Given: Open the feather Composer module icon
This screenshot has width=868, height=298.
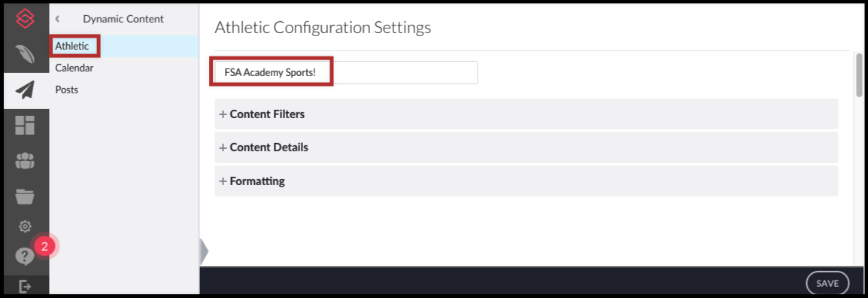Looking at the screenshot, I should (25, 53).
